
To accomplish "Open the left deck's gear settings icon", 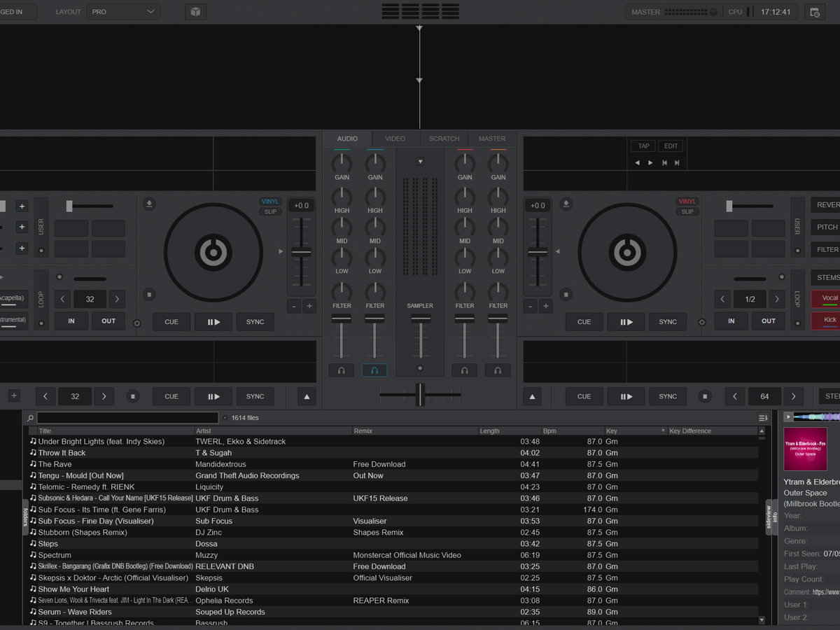I will [137, 323].
